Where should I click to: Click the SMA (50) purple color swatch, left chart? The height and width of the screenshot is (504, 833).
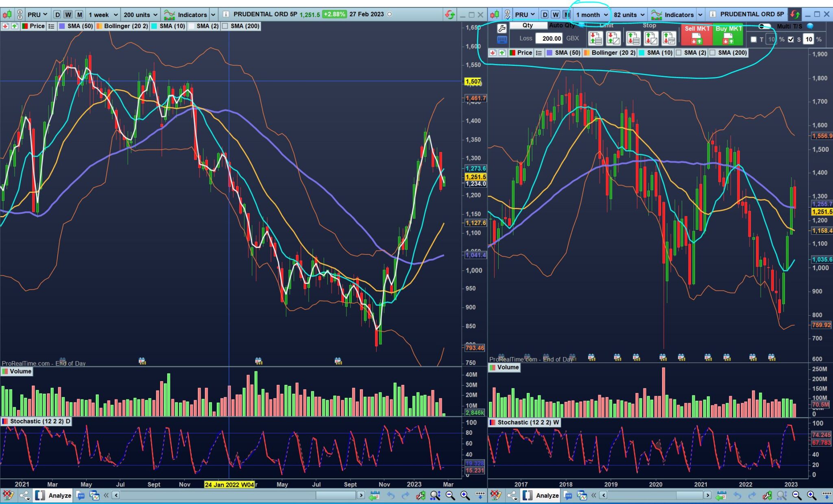tap(62, 26)
